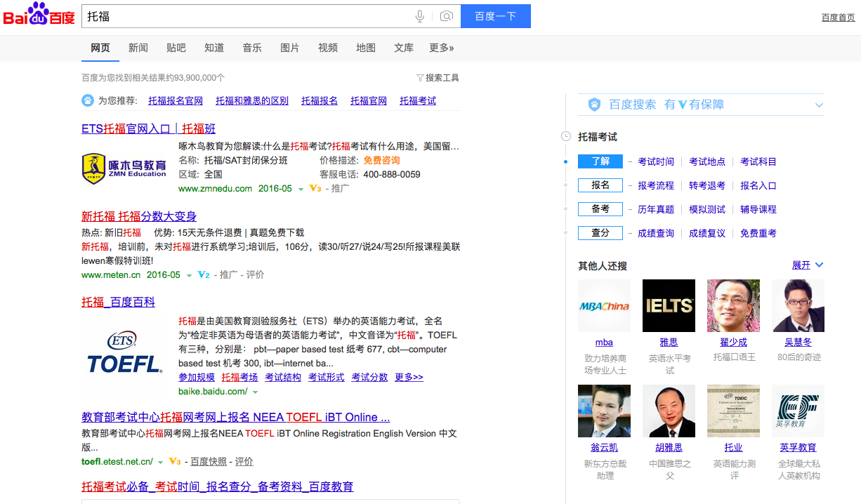861x504 pixels.
Task: Click the search input field containing 托福
Action: tap(246, 16)
